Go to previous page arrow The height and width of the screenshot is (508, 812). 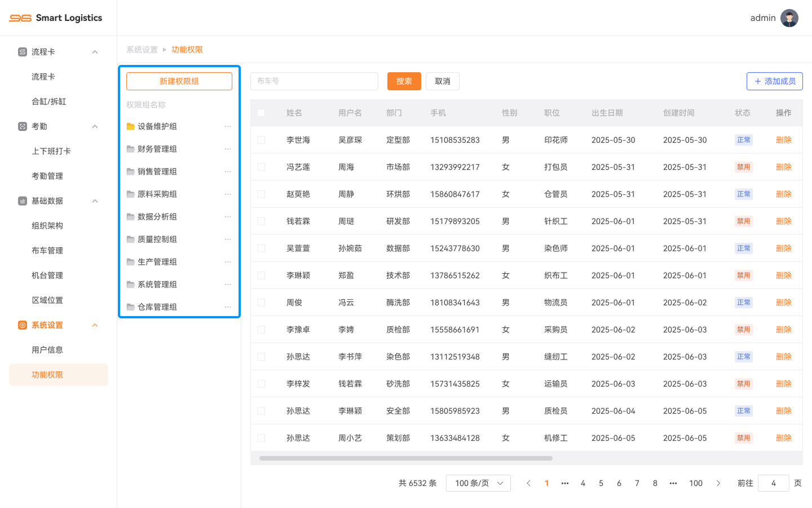click(528, 483)
